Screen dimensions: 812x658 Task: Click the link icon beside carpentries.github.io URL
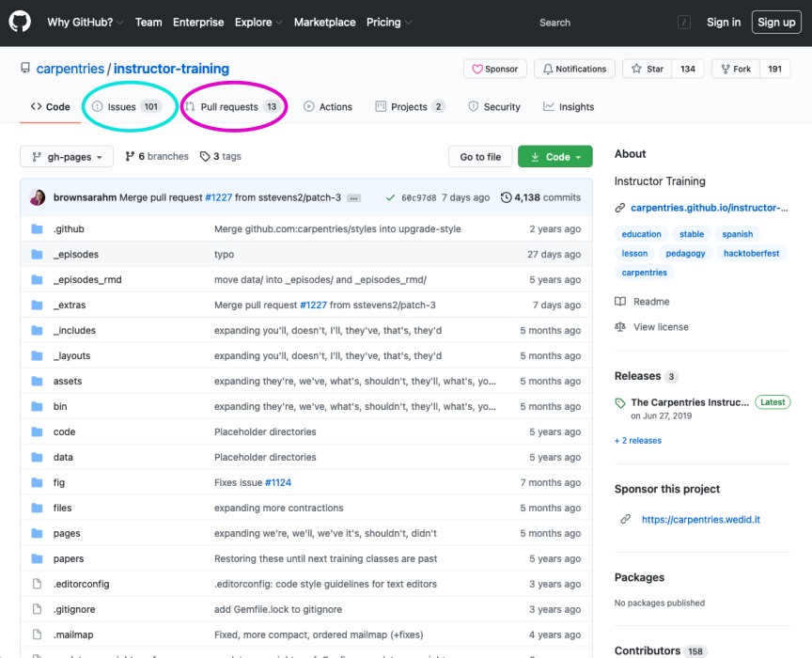[x=620, y=208]
